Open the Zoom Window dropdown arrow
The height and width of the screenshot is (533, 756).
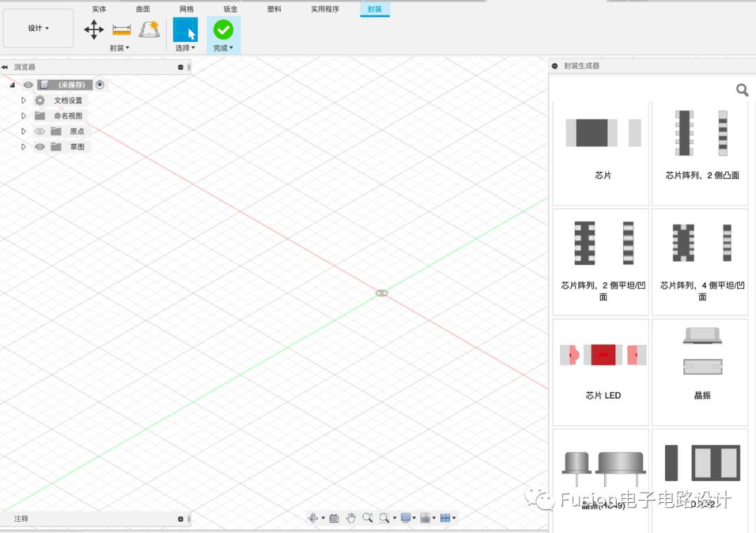click(x=394, y=518)
